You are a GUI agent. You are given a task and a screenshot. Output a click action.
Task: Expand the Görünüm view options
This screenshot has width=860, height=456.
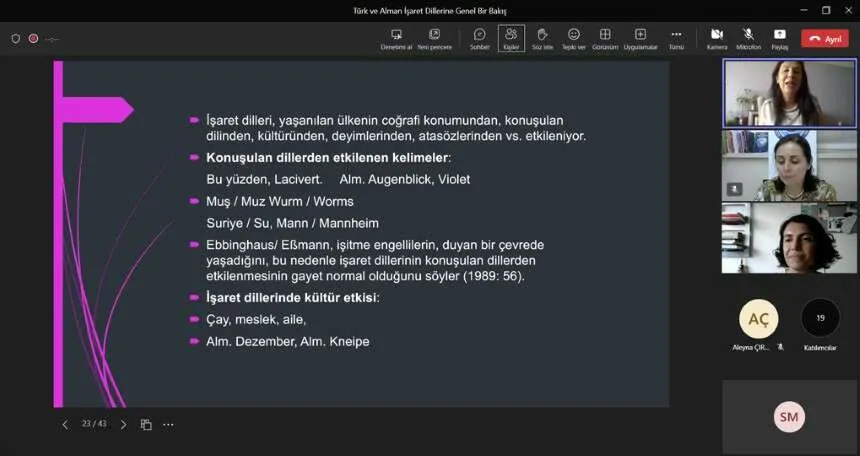click(605, 38)
